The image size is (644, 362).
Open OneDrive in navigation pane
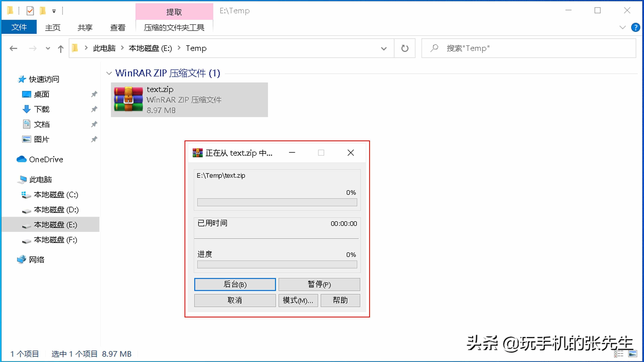point(40,159)
